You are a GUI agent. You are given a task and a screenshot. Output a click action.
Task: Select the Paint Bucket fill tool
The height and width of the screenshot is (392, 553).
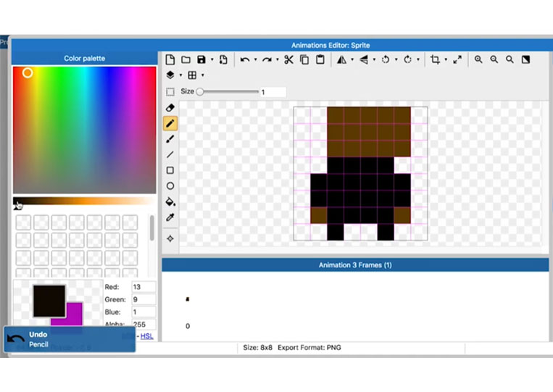point(170,201)
